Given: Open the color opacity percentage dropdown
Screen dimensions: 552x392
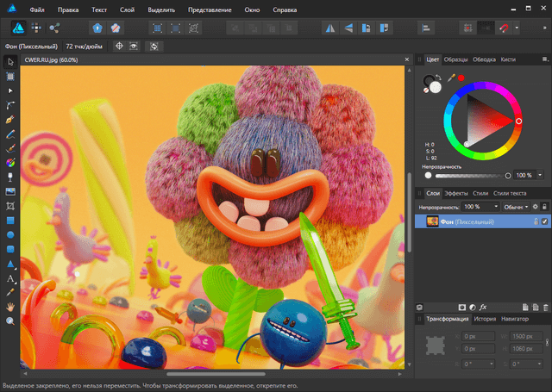Looking at the screenshot, I should (x=538, y=175).
